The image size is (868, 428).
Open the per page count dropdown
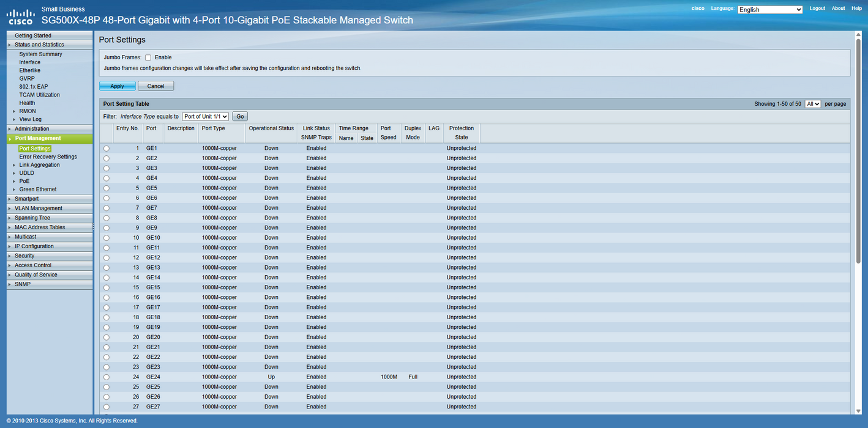[813, 104]
